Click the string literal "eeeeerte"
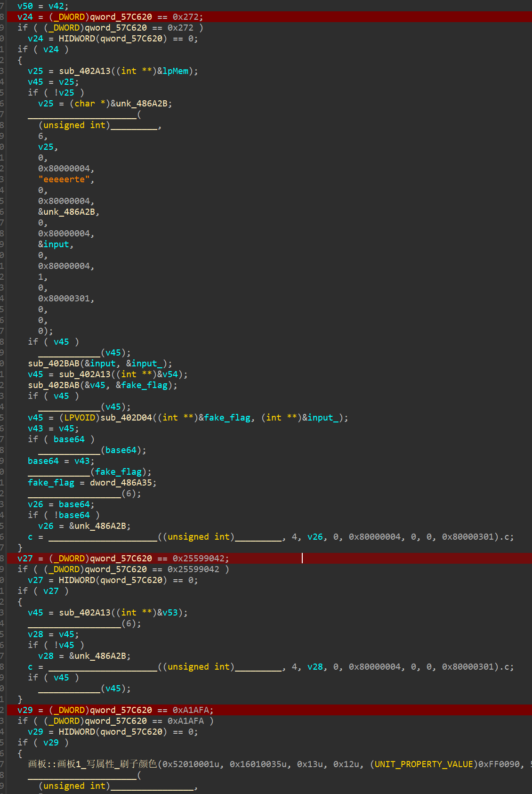This screenshot has height=794, width=532. pos(64,179)
